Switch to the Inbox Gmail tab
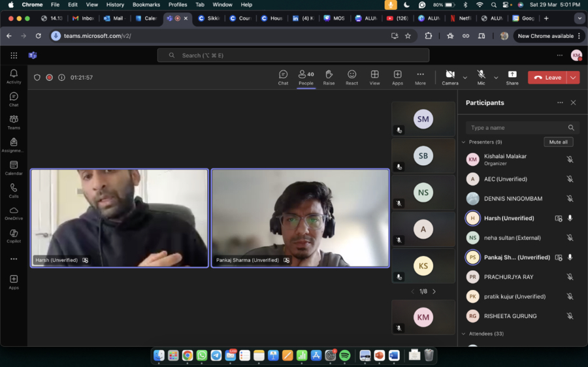 click(x=84, y=18)
